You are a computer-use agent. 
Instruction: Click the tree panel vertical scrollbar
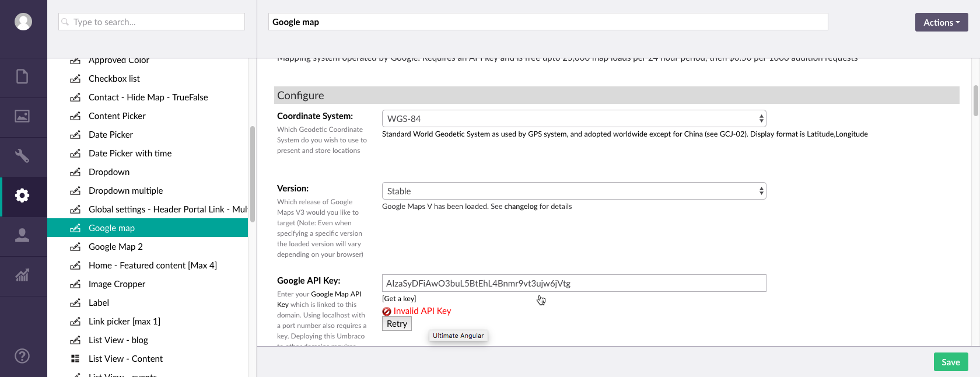253,174
